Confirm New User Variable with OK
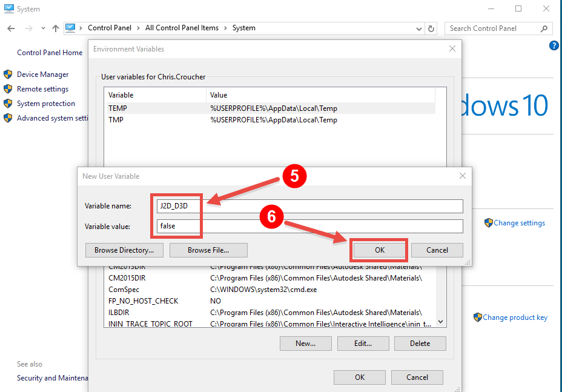562x392 pixels. (x=380, y=250)
